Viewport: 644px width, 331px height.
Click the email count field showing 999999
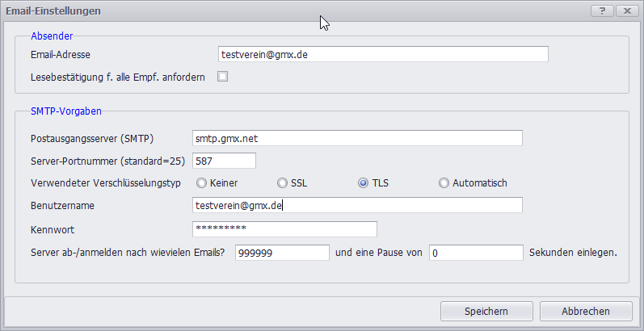point(282,253)
